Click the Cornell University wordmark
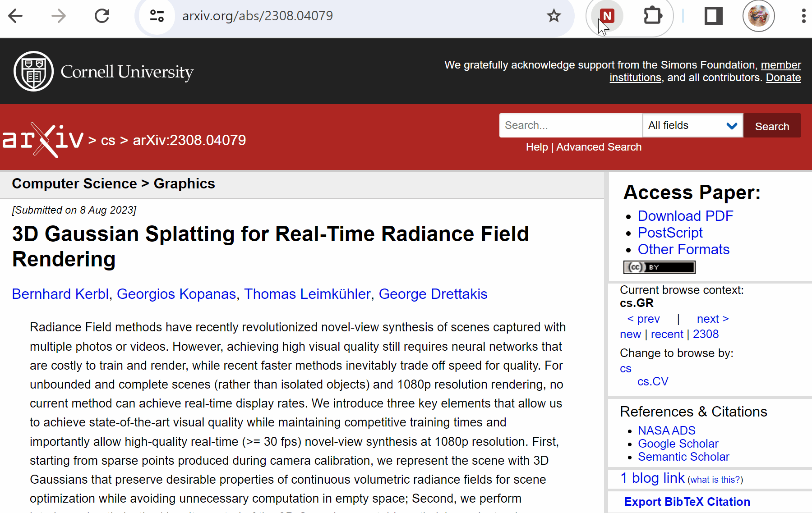Screen dimensions: 812x513 127,72
